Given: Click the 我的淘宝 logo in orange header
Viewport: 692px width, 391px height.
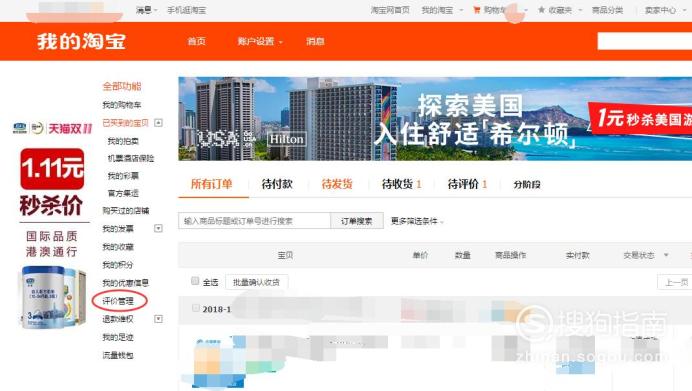Looking at the screenshot, I should point(81,41).
